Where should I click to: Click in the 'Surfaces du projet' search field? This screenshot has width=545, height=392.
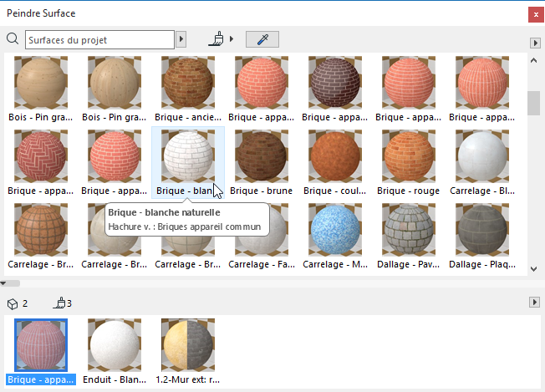pyautogui.click(x=99, y=39)
